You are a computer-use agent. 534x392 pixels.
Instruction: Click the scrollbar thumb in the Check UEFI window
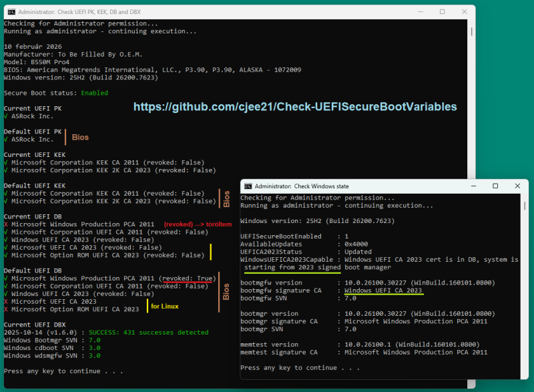pos(471,31)
